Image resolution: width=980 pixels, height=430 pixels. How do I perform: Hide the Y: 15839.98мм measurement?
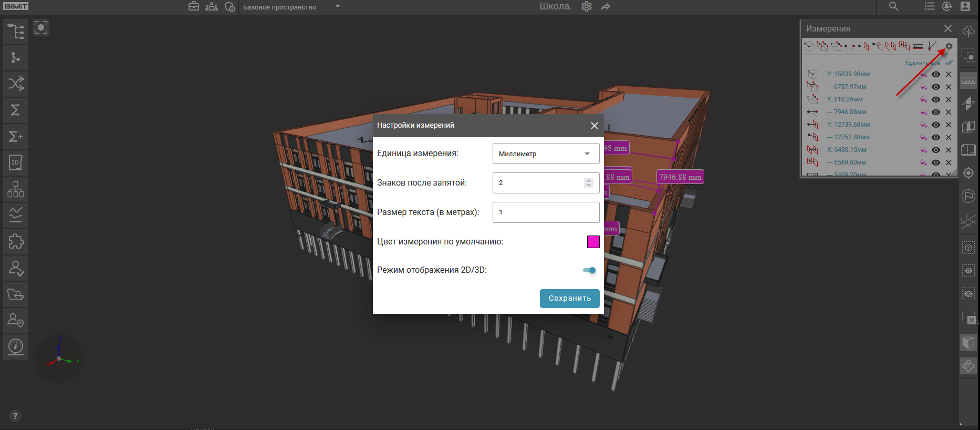(x=936, y=74)
